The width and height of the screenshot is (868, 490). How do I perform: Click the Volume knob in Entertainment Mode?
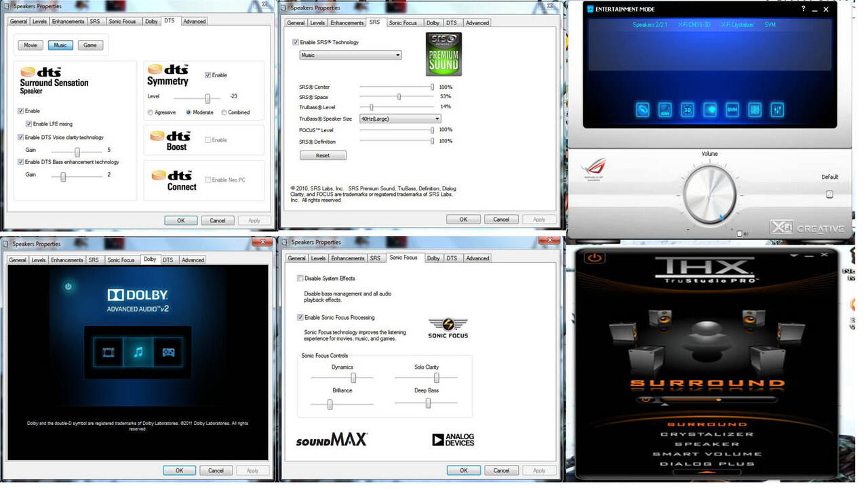point(709,195)
